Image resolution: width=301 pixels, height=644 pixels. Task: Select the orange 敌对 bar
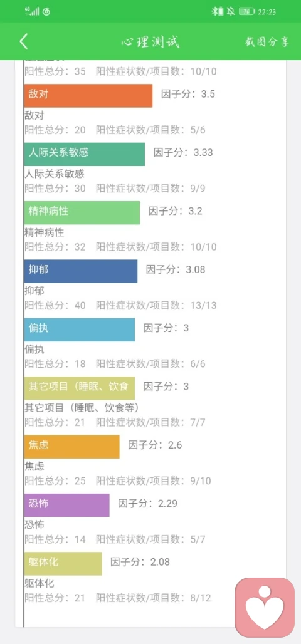coord(88,96)
